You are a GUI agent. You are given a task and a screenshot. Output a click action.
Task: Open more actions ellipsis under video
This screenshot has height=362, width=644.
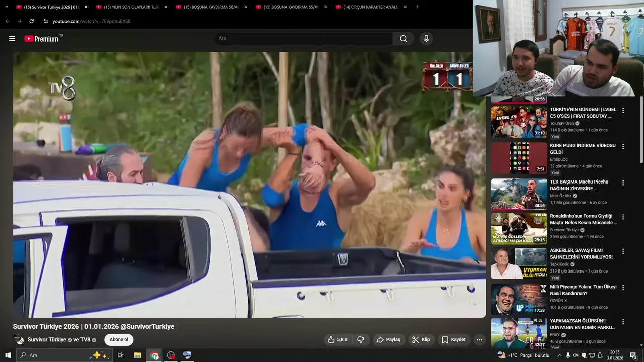479,340
